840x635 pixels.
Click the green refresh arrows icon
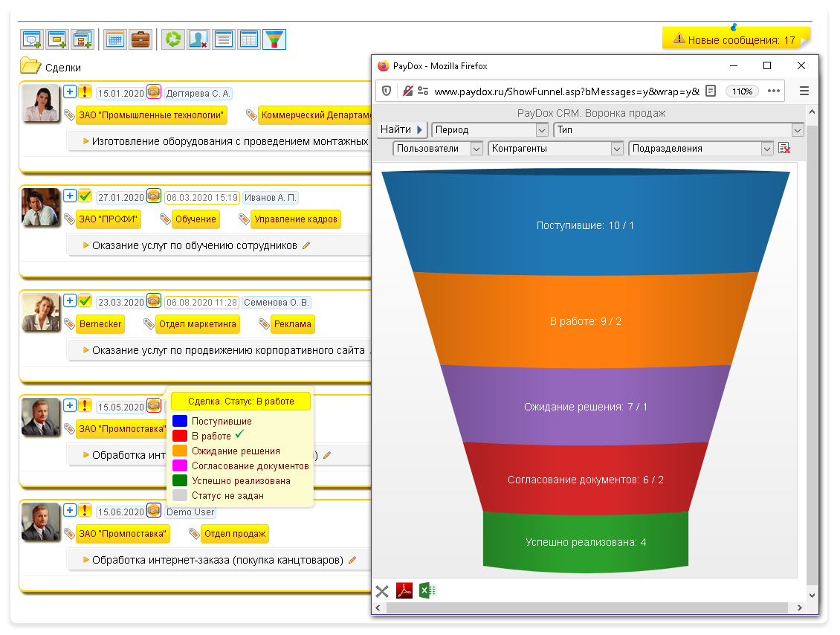point(173,39)
